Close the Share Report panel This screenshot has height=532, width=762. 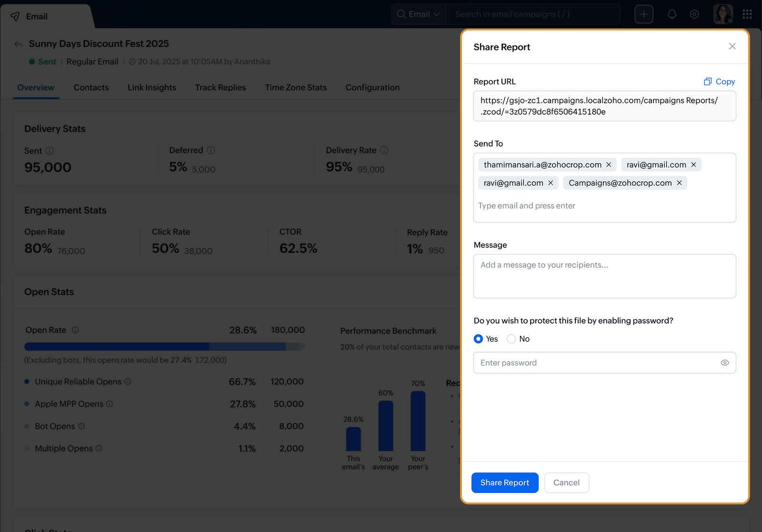coord(732,46)
